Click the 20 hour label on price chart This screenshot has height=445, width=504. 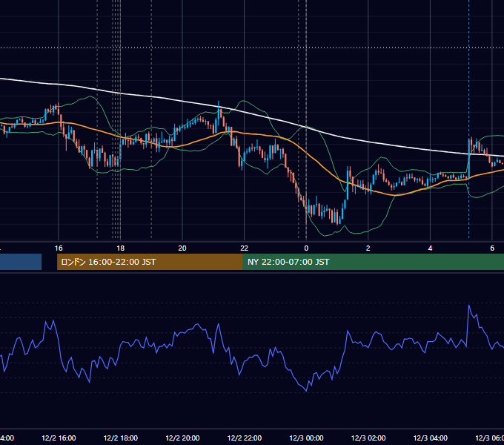(182, 248)
